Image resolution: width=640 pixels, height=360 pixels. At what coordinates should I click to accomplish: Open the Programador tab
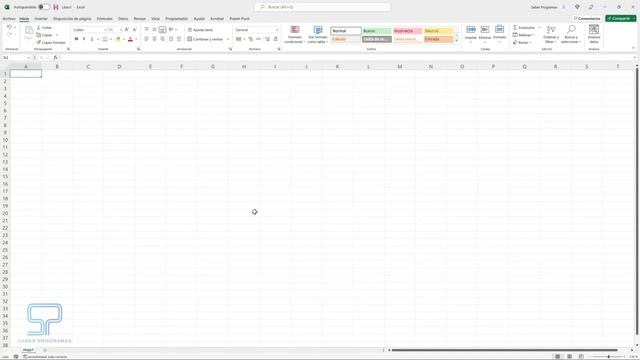tap(176, 19)
